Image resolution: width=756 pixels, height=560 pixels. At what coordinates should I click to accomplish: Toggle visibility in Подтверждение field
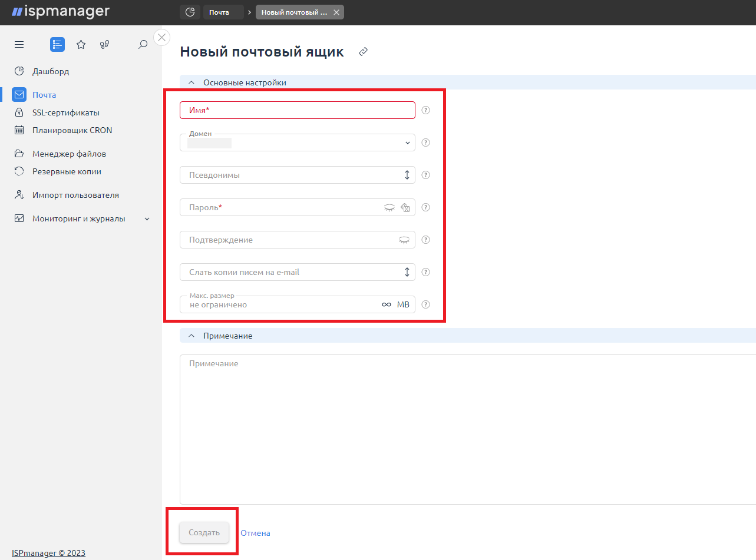[404, 240]
